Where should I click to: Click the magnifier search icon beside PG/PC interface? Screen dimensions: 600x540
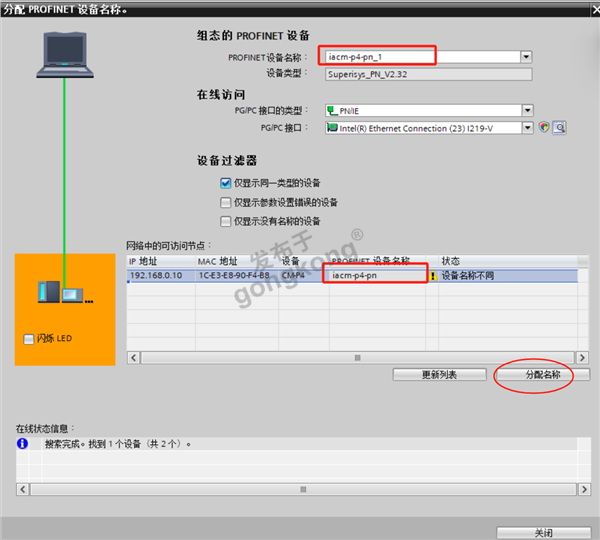[559, 127]
